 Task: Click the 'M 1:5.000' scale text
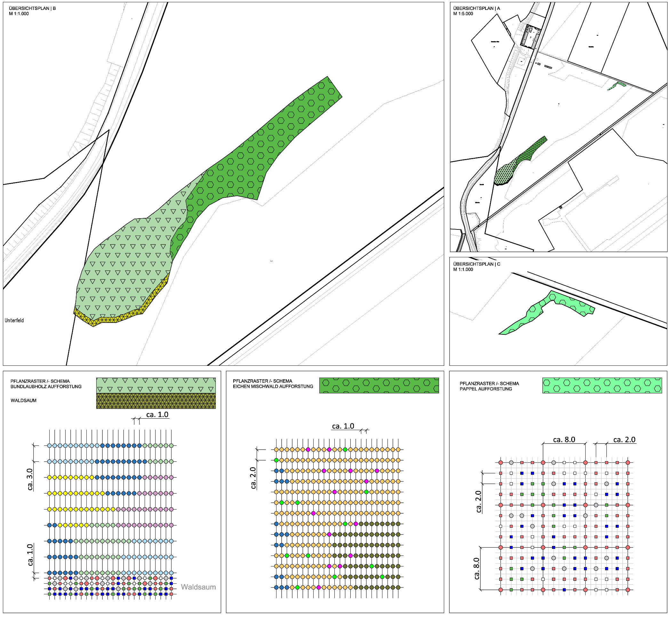(463, 14)
